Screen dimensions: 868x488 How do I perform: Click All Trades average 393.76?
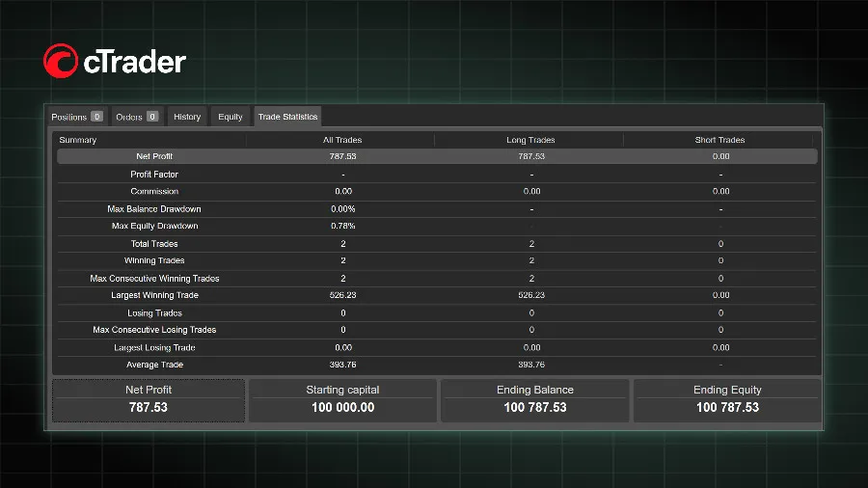[342, 365]
